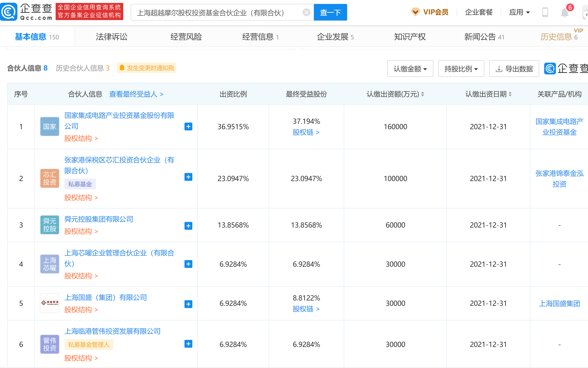588x368 pixels.
Task: Switch to the 经营信息 tab
Action: tap(260, 37)
